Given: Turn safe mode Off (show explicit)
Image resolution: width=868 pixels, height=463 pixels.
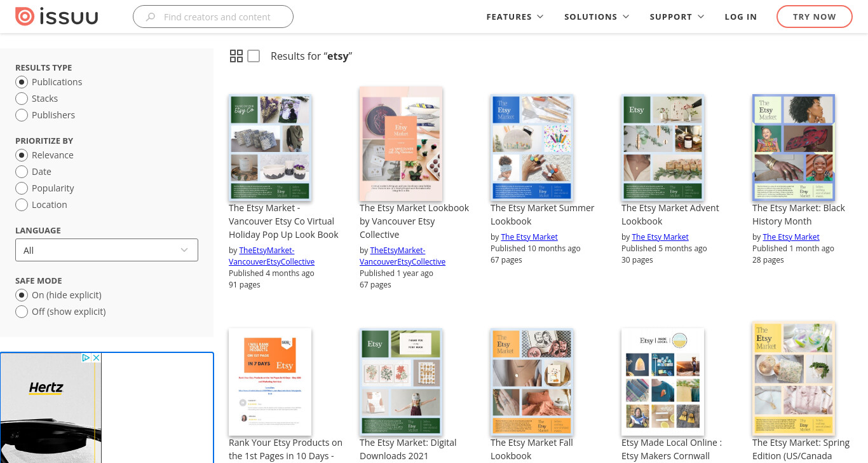Looking at the screenshot, I should coord(60,312).
